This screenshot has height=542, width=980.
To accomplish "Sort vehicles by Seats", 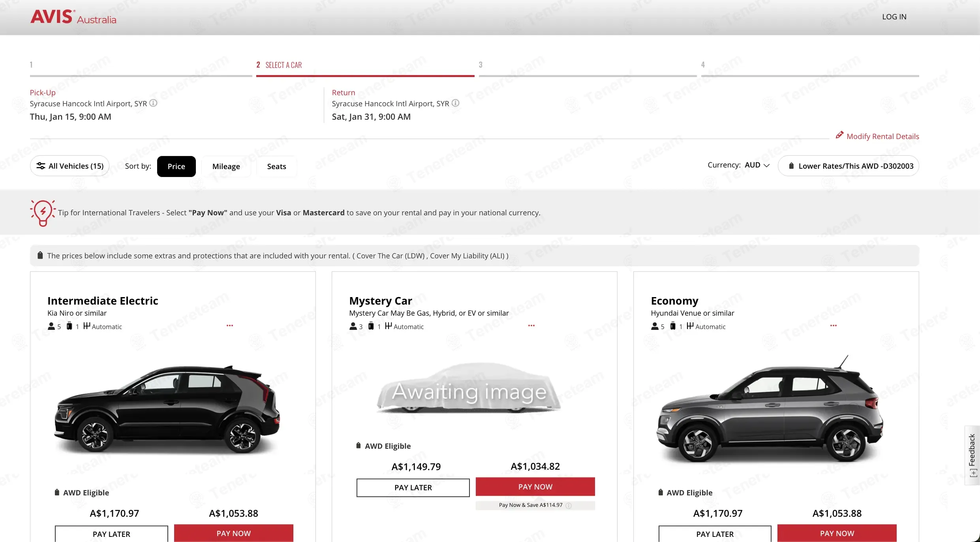I will [x=276, y=166].
